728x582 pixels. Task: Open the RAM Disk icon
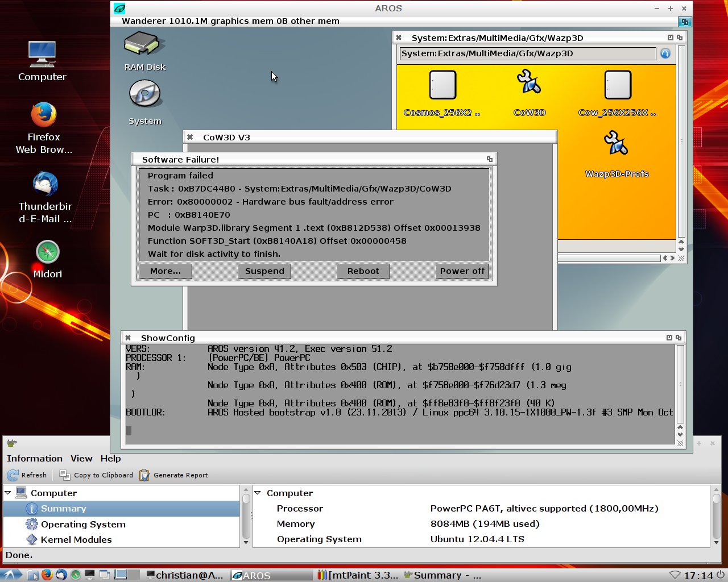(144, 44)
